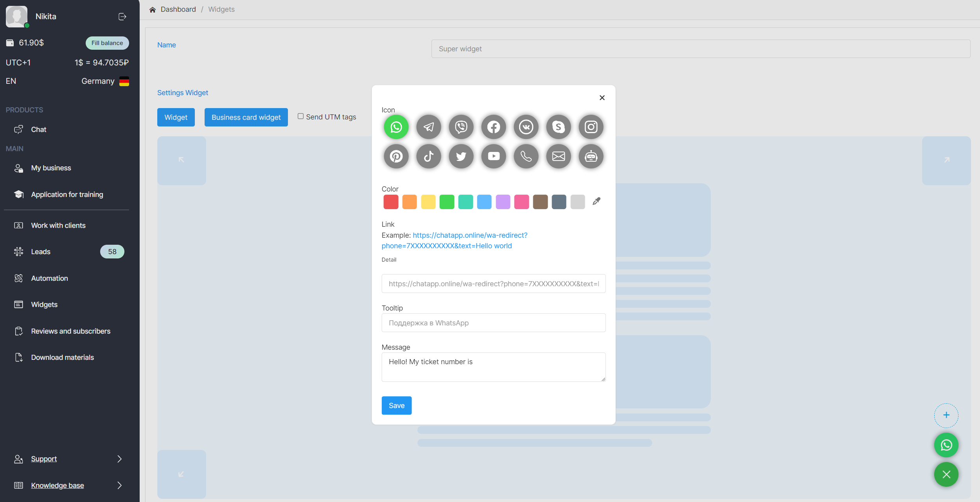Screen dimensions: 980x502
Task: Switch to the Business card widget tab
Action: coord(246,117)
